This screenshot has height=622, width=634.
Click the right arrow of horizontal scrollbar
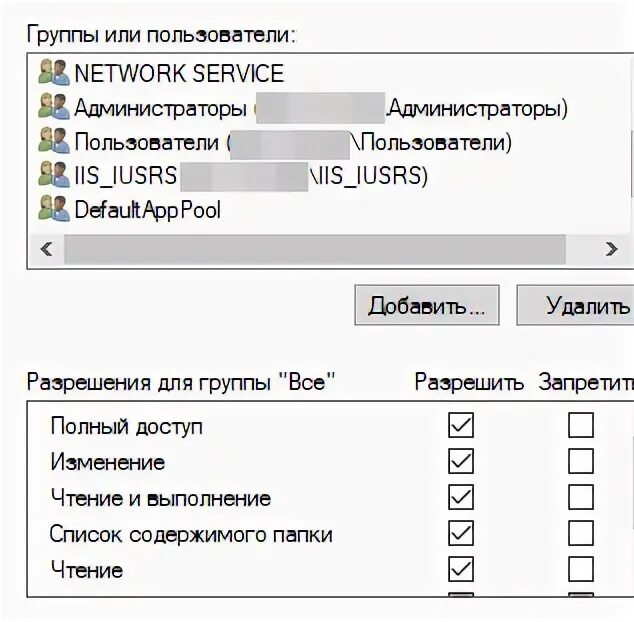tap(611, 249)
